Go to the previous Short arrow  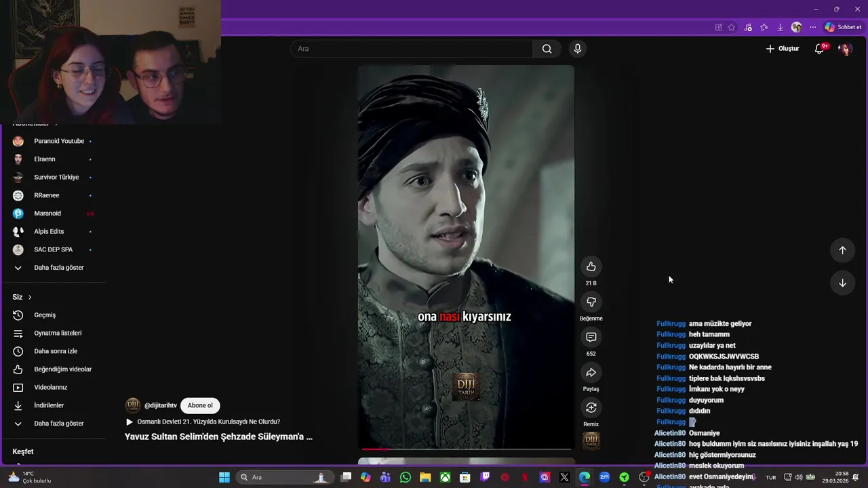click(x=842, y=250)
